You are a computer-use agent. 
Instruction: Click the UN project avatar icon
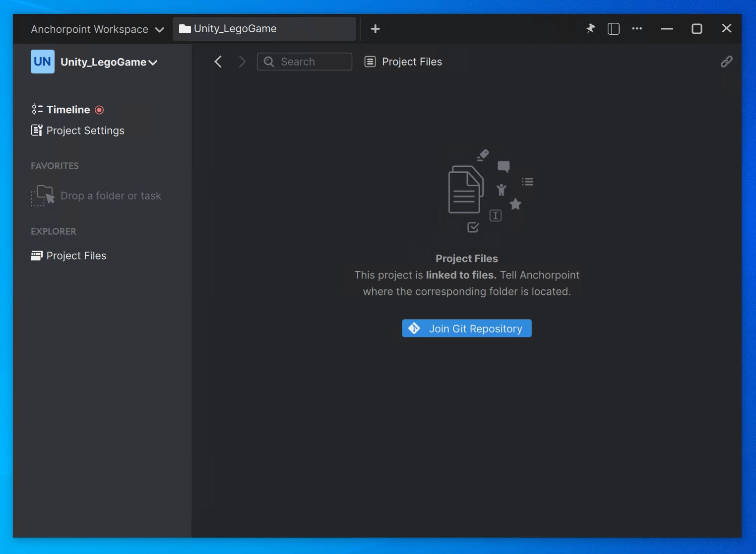(42, 61)
